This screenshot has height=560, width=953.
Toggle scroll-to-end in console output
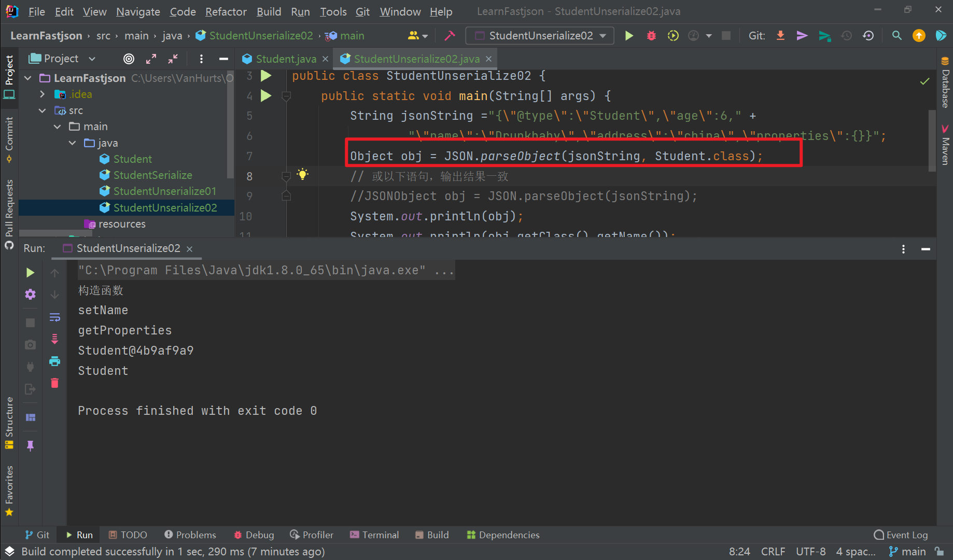click(x=55, y=338)
